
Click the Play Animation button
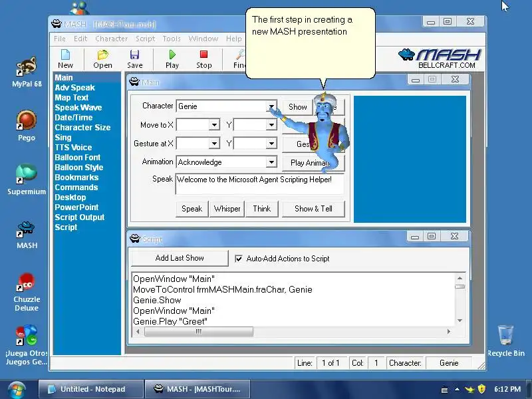(313, 163)
